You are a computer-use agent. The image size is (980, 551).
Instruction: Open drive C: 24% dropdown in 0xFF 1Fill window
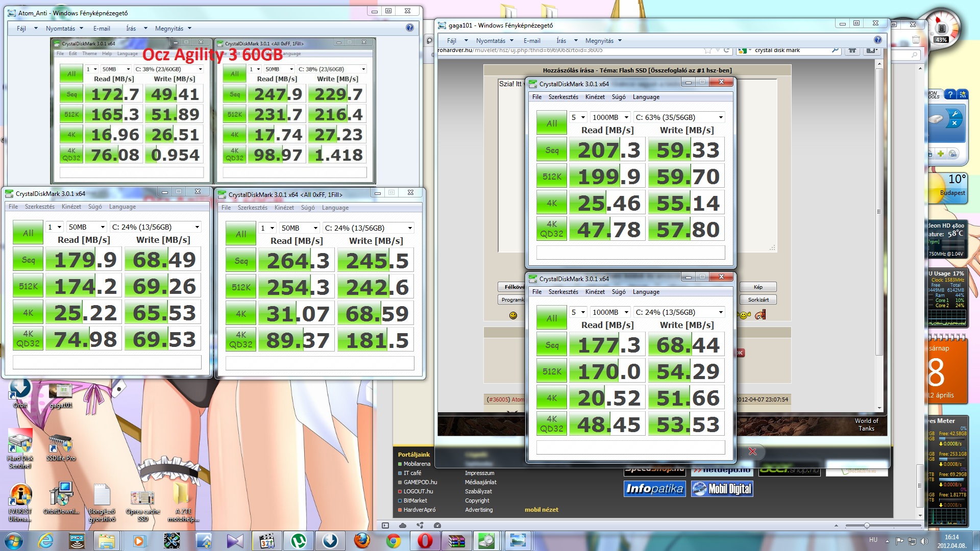pyautogui.click(x=368, y=228)
